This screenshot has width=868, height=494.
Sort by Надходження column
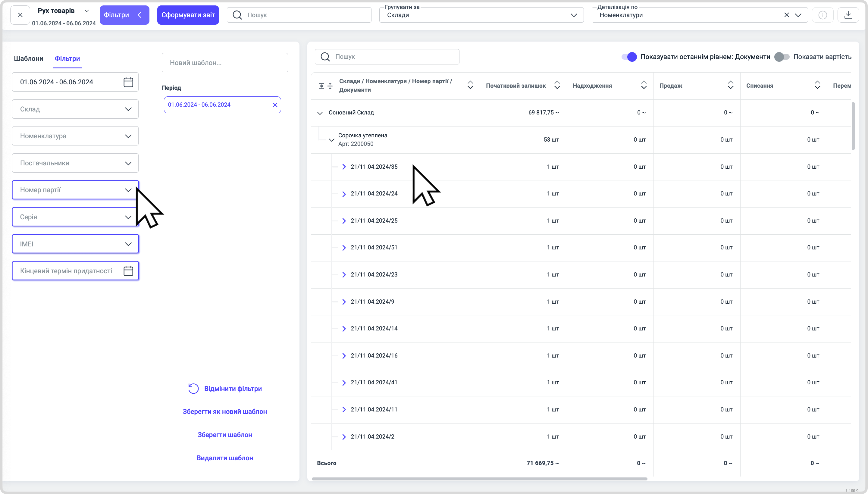[644, 85]
